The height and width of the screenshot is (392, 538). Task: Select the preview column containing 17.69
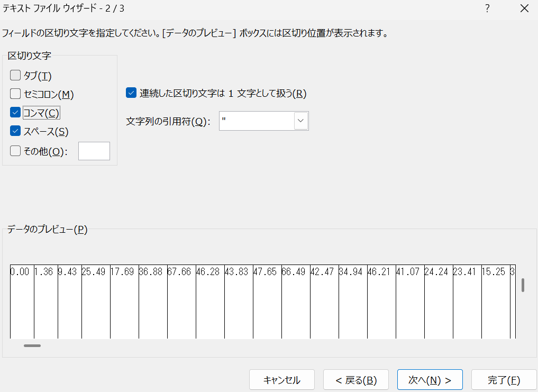point(124,302)
